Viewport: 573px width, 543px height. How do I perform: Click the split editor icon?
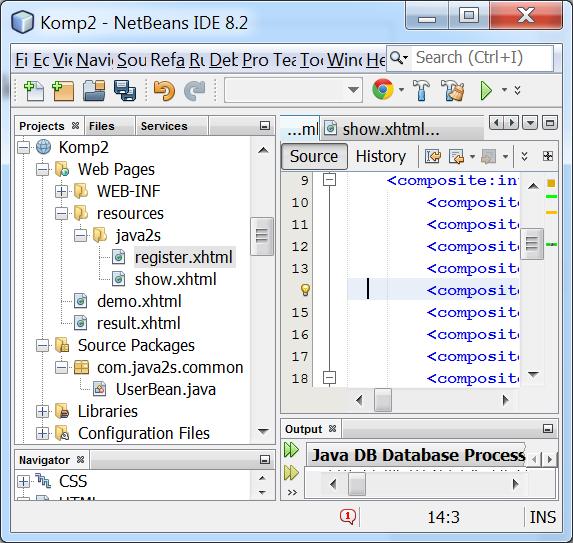547,156
